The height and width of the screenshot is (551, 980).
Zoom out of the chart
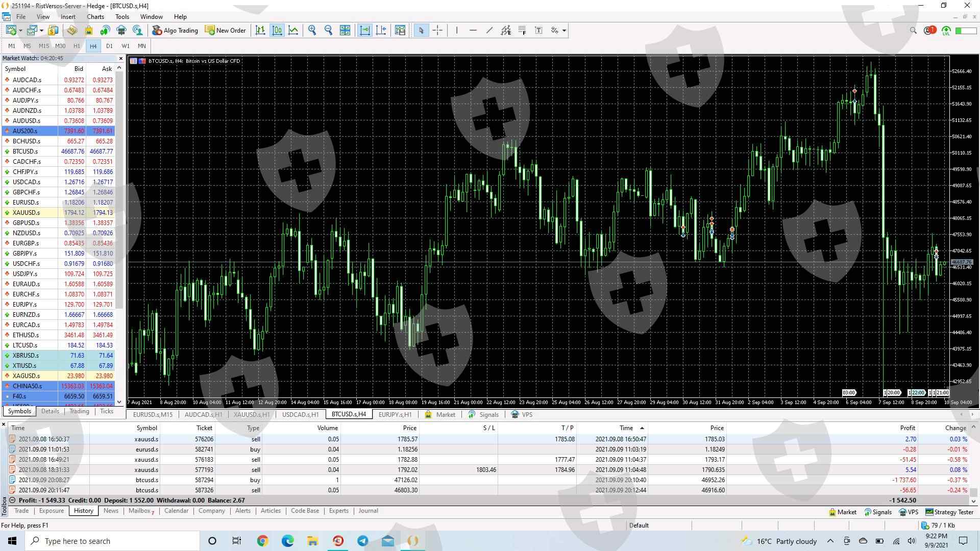pyautogui.click(x=328, y=31)
